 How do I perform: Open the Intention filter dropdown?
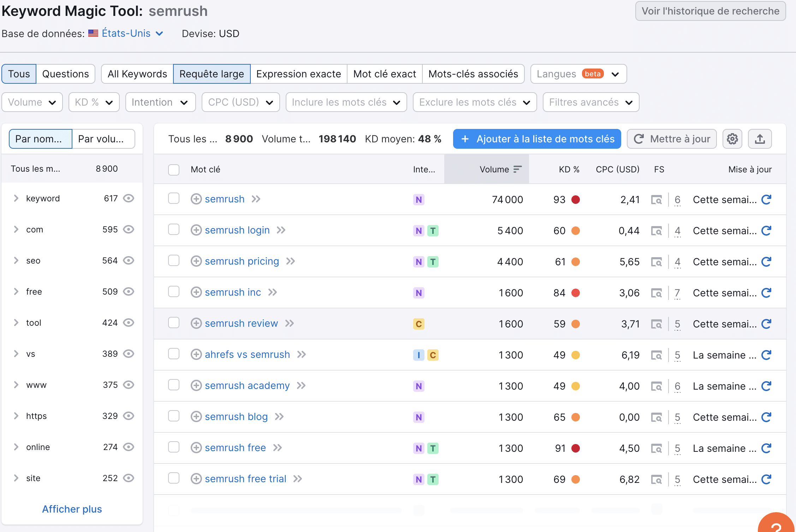click(x=160, y=102)
